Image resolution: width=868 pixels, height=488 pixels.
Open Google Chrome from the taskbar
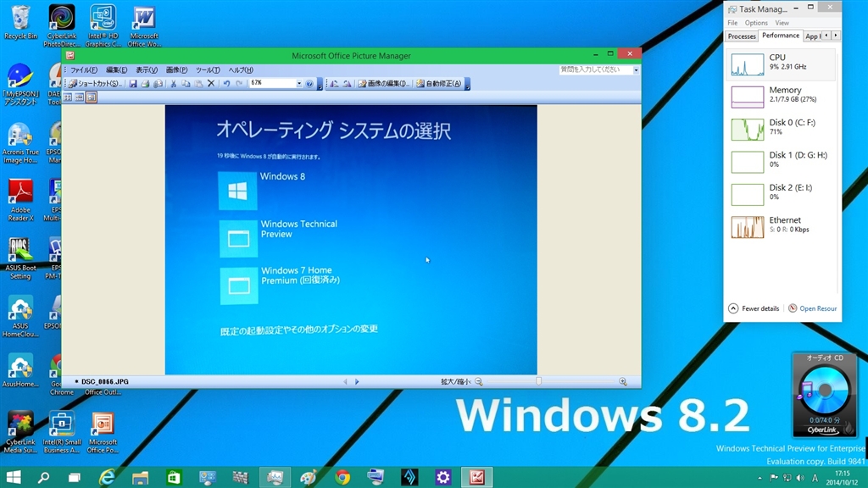tap(342, 478)
